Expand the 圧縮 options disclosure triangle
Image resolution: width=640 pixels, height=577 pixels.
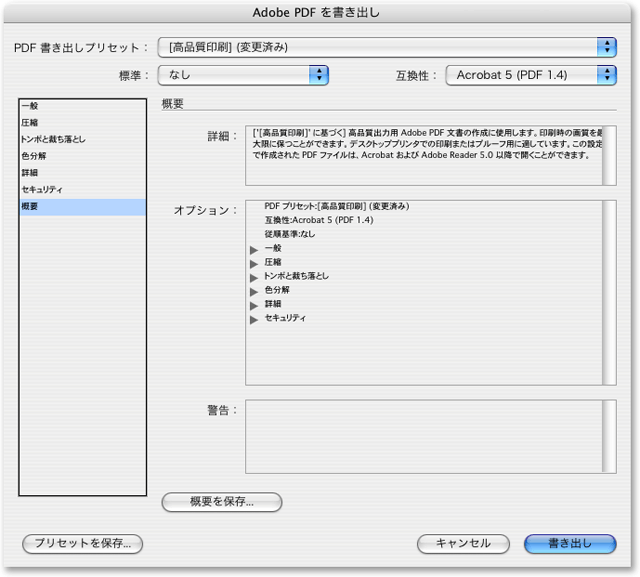pos(254,263)
